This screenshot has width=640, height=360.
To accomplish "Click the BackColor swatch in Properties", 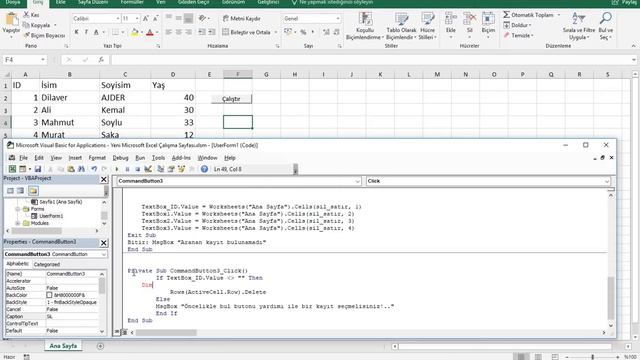I will click(x=49, y=295).
